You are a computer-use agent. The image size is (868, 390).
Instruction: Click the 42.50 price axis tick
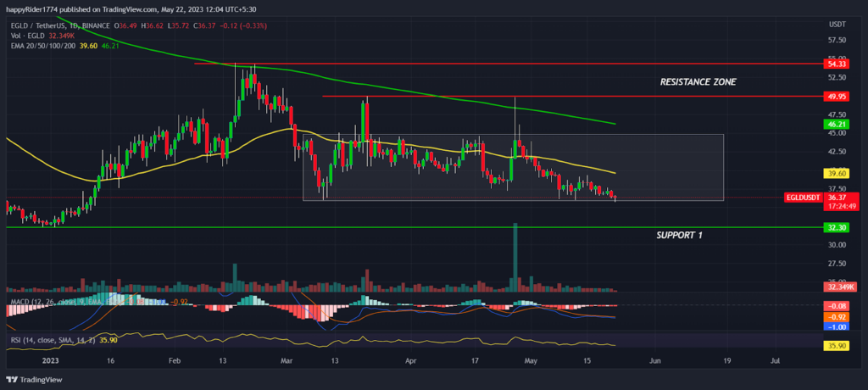836,151
